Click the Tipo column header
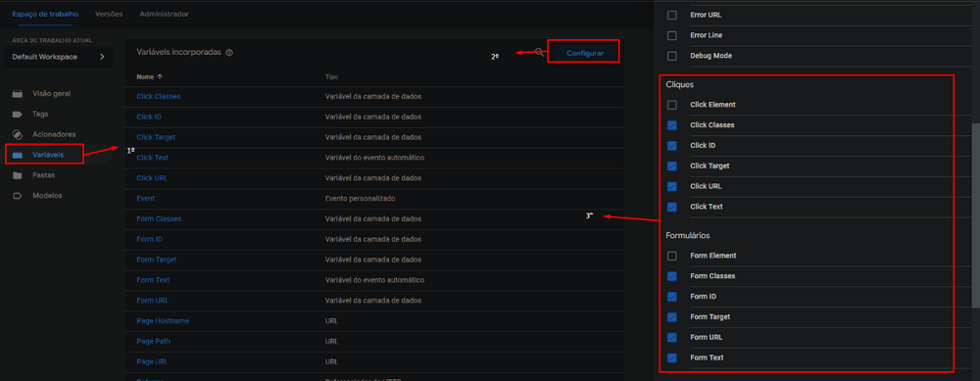This screenshot has height=381, width=980. (332, 76)
